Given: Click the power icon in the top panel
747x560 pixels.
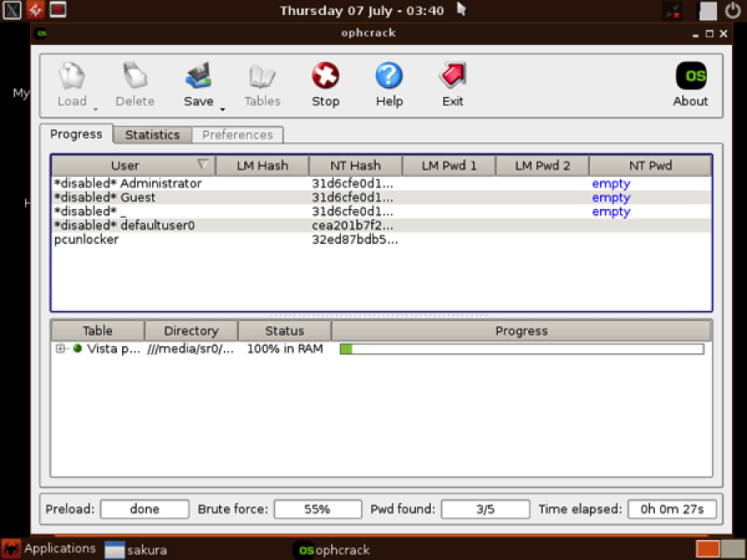Looking at the screenshot, I should pos(731,10).
